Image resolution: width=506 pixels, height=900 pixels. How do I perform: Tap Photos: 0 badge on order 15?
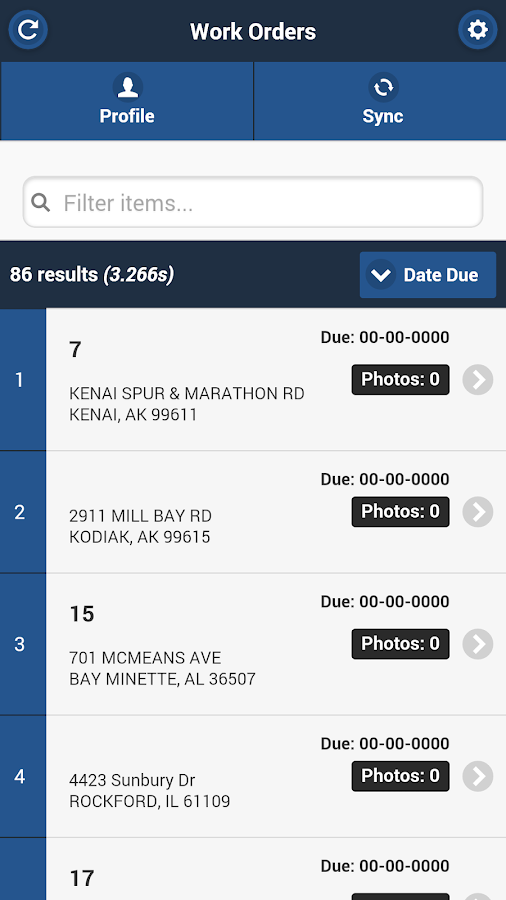coord(400,644)
